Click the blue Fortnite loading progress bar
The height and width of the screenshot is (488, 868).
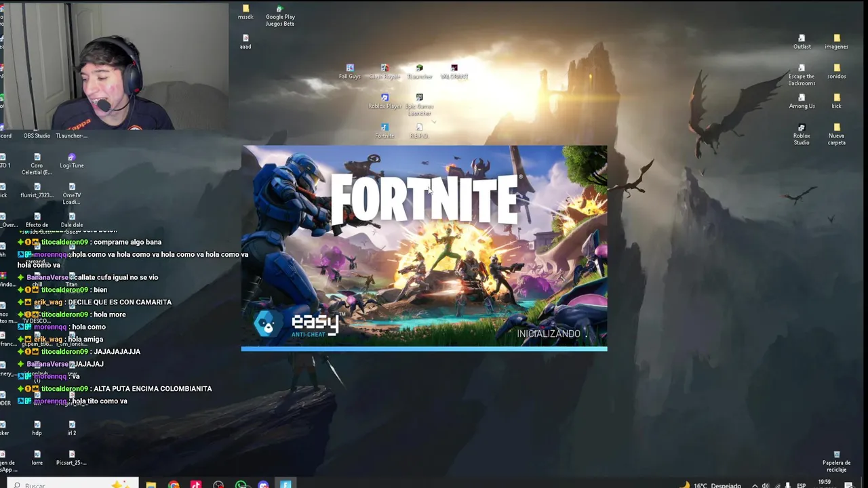[x=424, y=349]
